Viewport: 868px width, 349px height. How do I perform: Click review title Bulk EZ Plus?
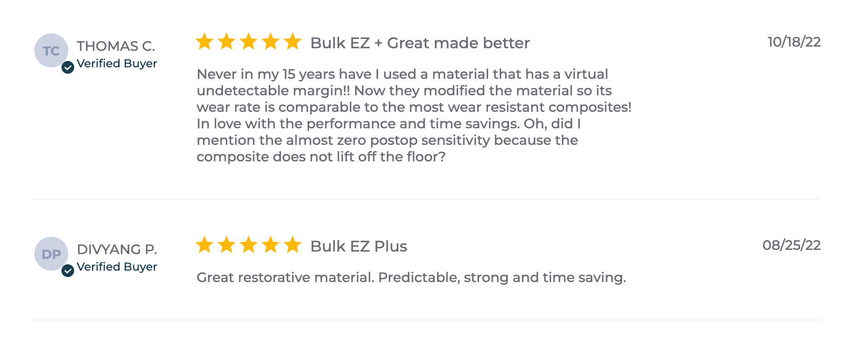coord(359,246)
